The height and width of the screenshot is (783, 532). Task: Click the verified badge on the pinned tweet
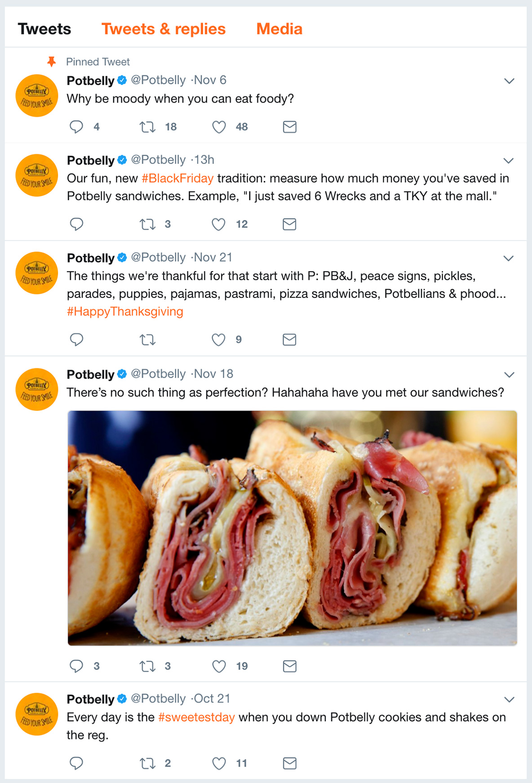[121, 80]
